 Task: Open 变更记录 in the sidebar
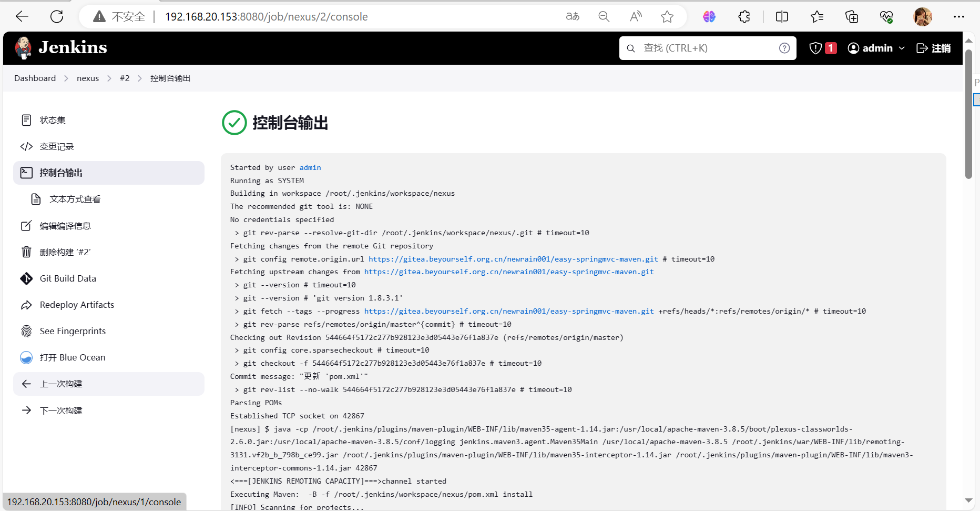[109, 146]
